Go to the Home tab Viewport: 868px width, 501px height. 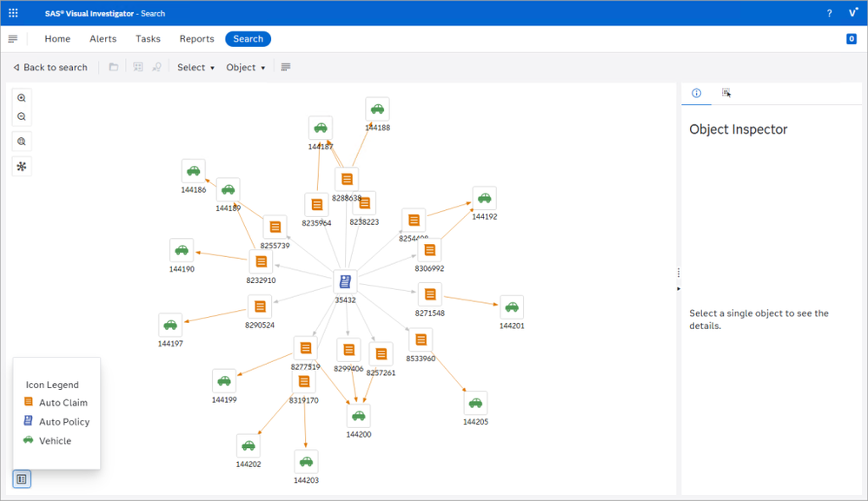click(57, 39)
